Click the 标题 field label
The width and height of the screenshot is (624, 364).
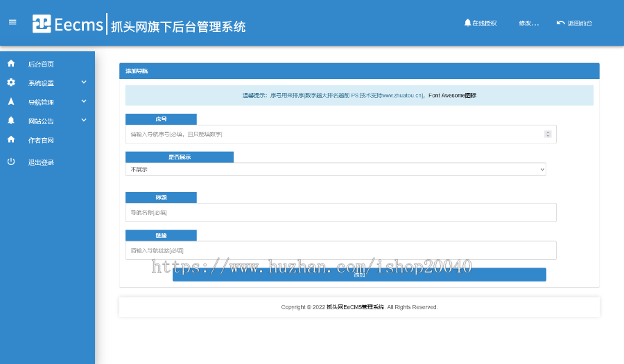[x=161, y=198]
